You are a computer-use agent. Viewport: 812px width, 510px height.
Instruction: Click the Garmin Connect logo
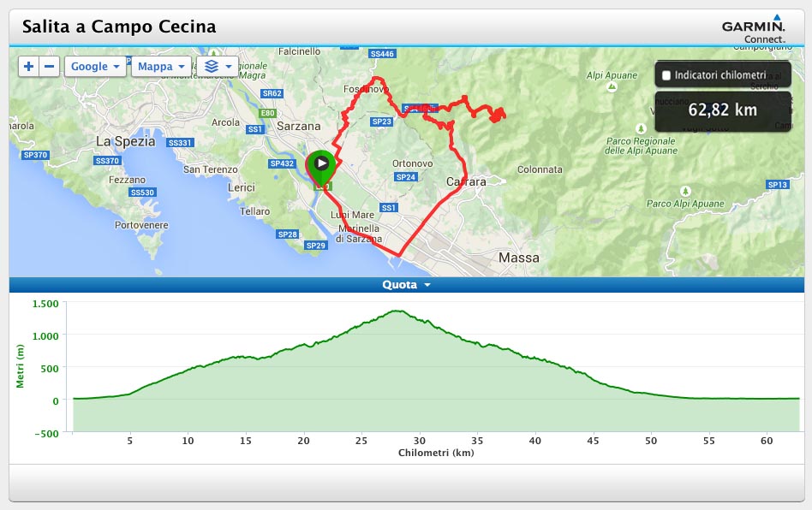pyautogui.click(x=754, y=29)
